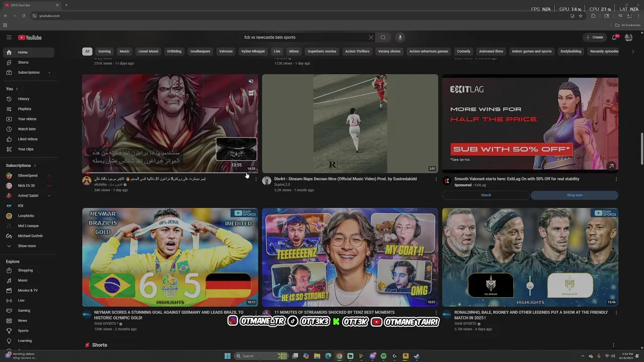Image resolution: width=644 pixels, height=362 pixels.
Task: Open options for the Ronaldinho legends video
Action: tap(616, 313)
